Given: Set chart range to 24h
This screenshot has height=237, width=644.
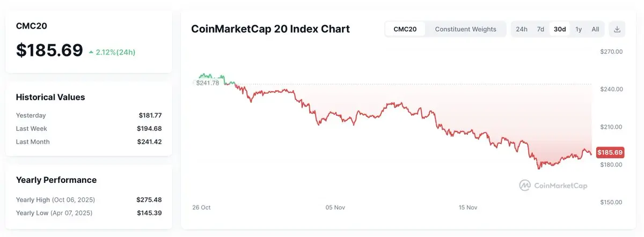Looking at the screenshot, I should pyautogui.click(x=522, y=29).
